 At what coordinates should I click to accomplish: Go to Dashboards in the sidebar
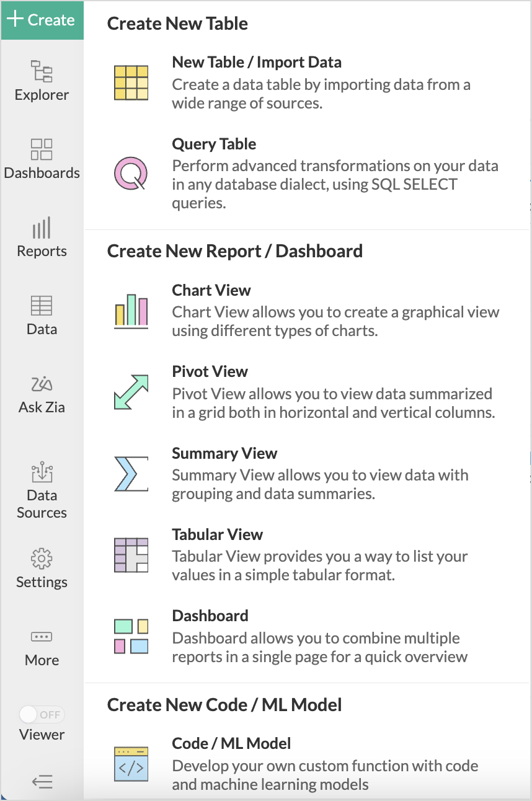42,159
